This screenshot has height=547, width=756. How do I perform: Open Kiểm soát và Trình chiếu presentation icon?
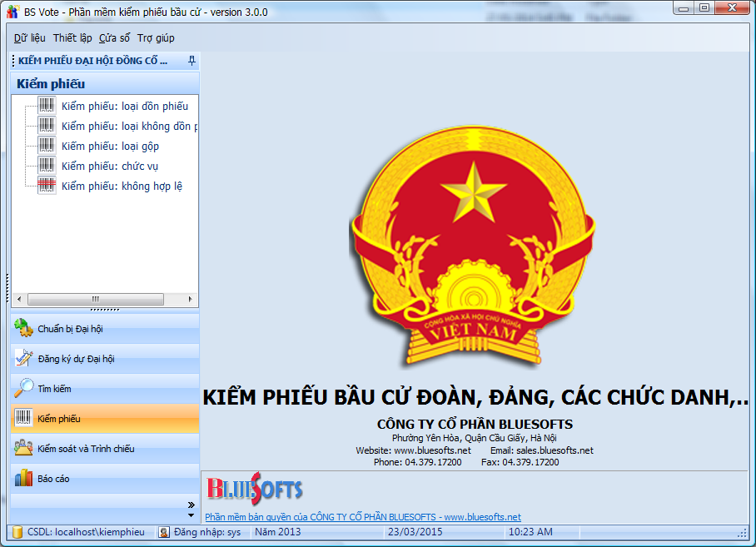(22, 449)
